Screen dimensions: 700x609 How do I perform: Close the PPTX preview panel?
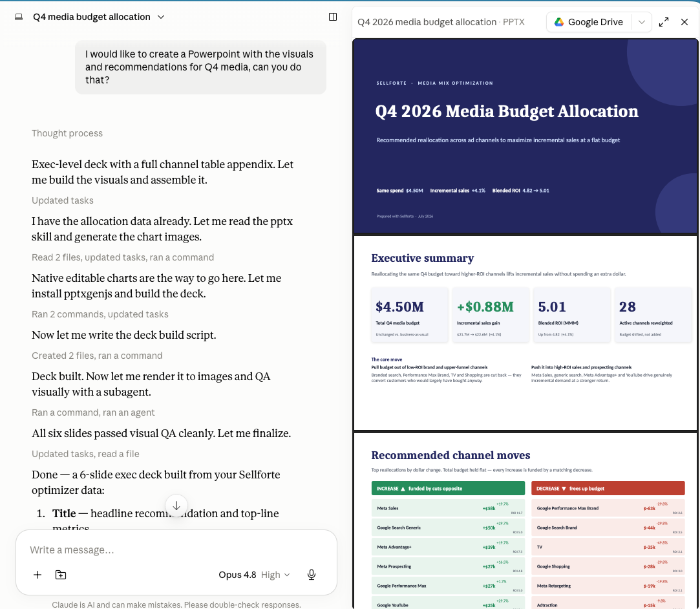point(684,22)
